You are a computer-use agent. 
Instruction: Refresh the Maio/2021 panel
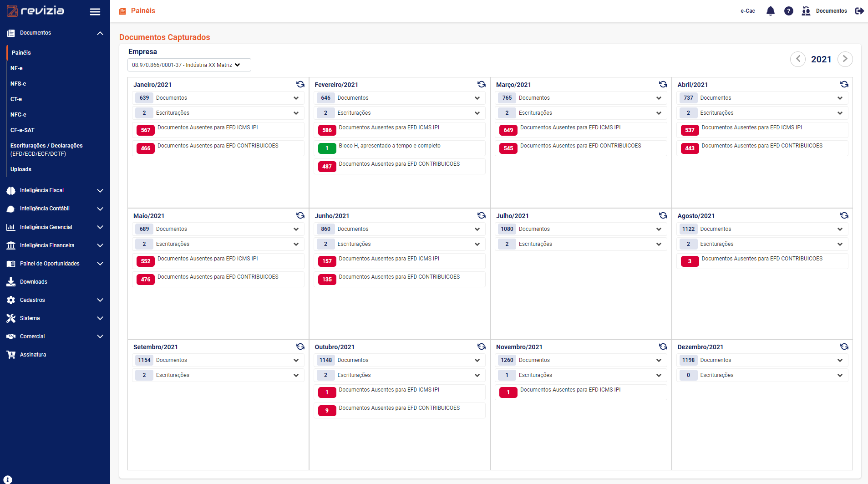coord(300,215)
